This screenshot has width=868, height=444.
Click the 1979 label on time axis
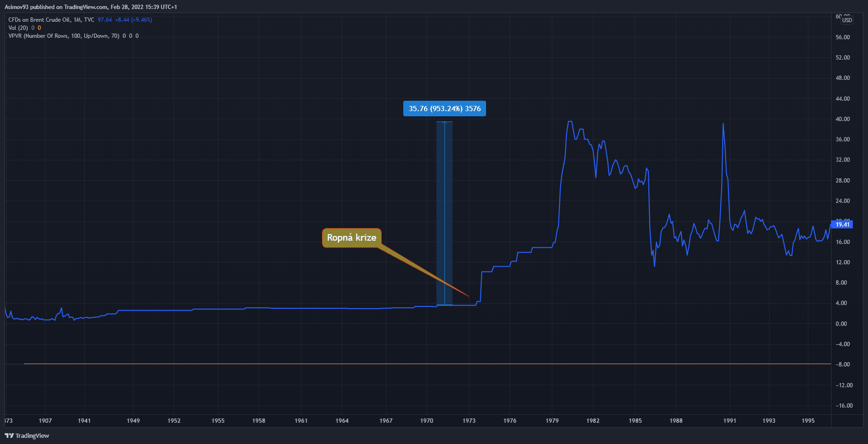(x=552, y=420)
